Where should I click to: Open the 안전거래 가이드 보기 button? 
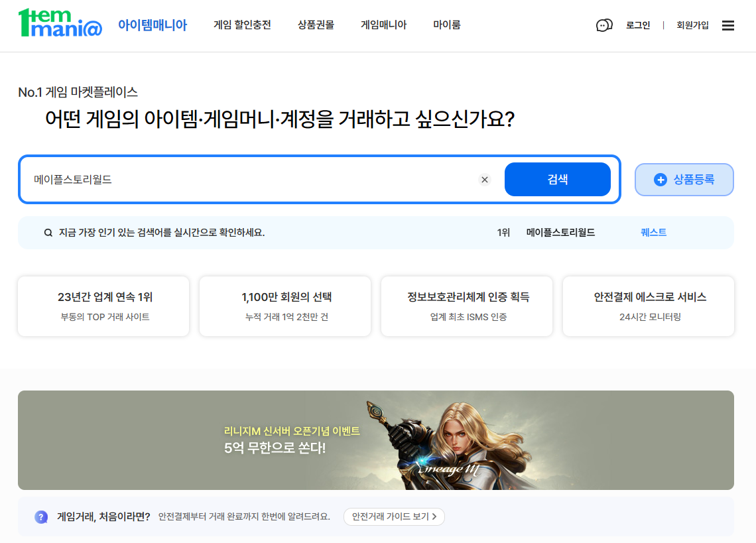[394, 516]
